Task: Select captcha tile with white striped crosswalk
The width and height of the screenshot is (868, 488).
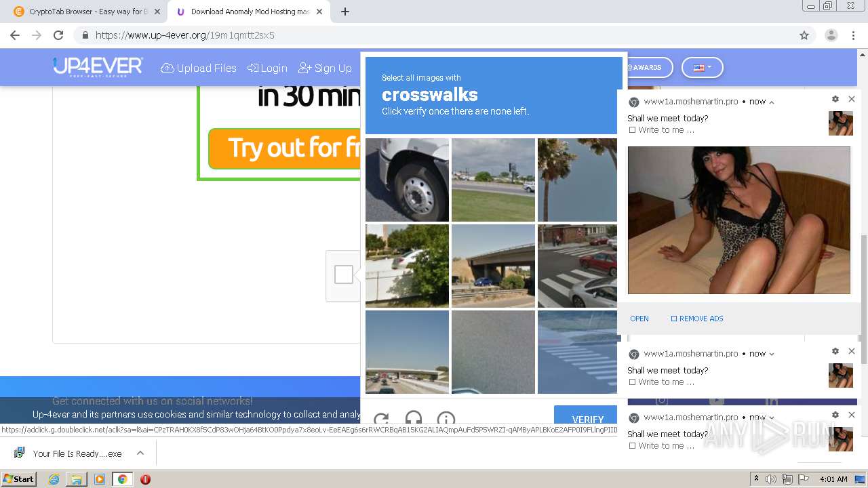Action: [577, 352]
